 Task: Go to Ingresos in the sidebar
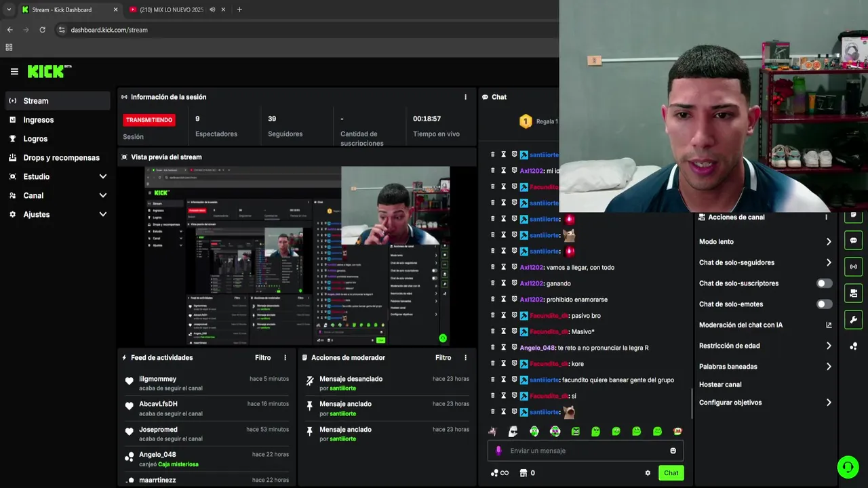point(58,120)
